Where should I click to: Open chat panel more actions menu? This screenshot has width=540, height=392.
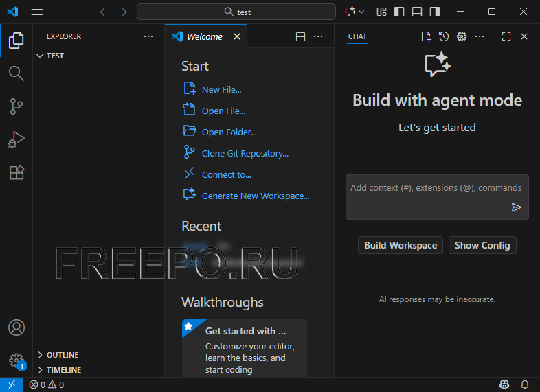480,36
